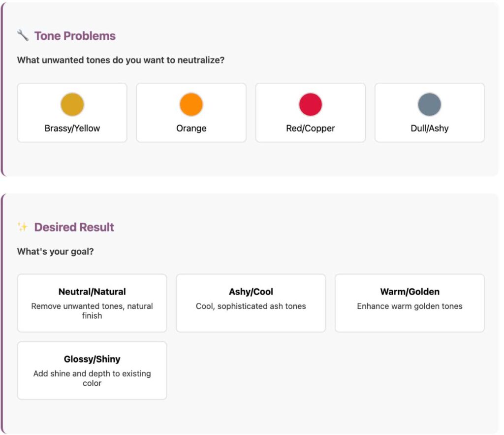Click the Tone Problems section heading
Screen dimensions: 504x435
(75, 35)
